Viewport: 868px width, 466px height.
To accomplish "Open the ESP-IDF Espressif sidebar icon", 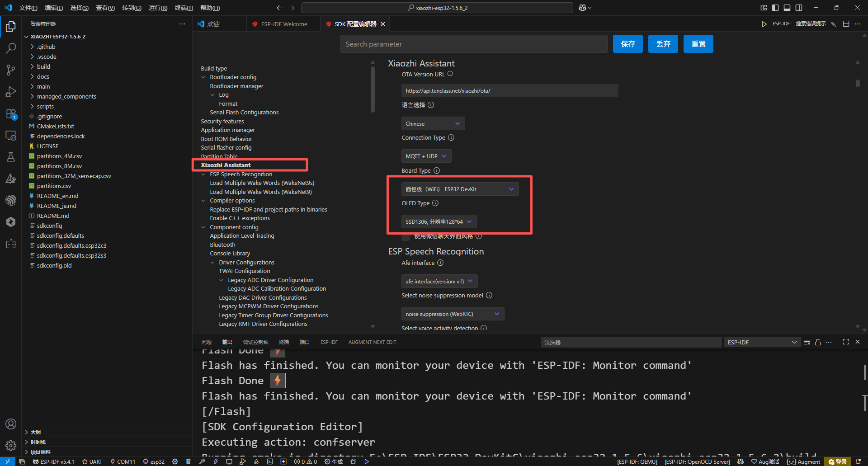I will tap(11, 200).
